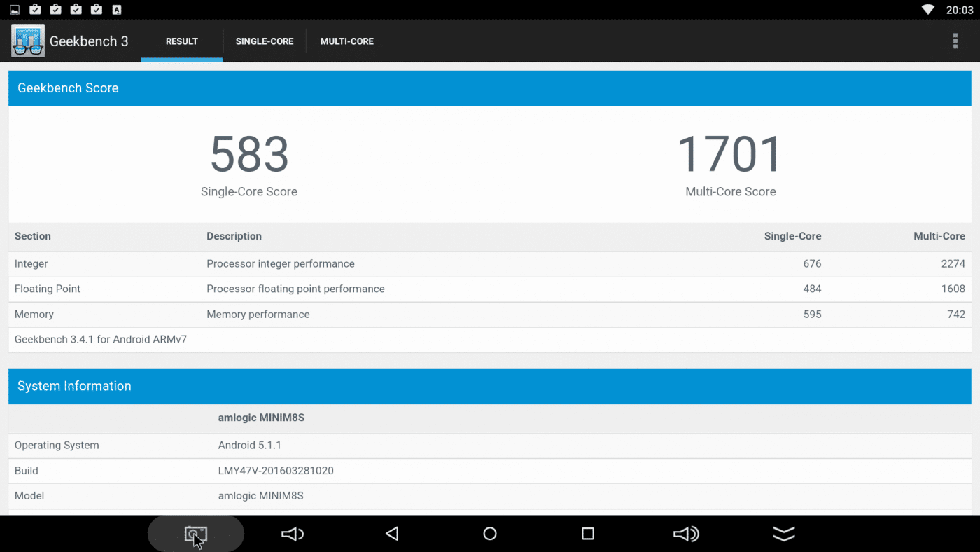Viewport: 980px width, 552px height.
Task: Open the MULTI-CORE tab
Action: click(347, 41)
